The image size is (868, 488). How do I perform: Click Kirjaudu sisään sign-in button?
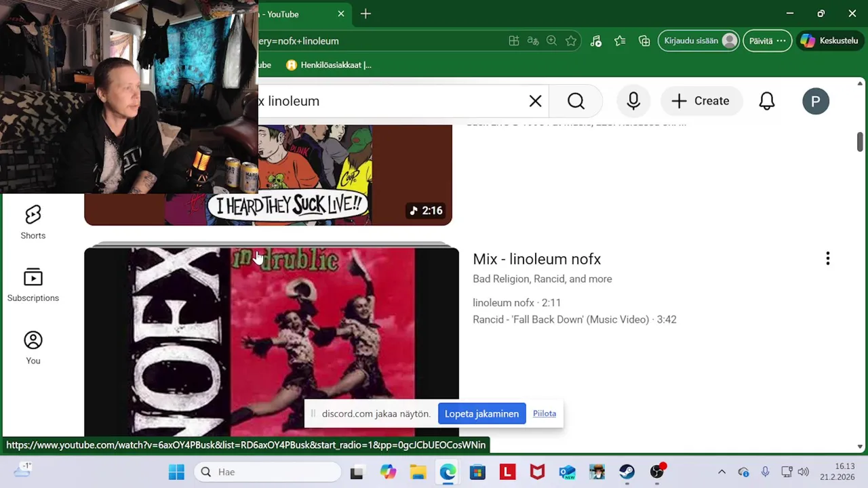[698, 41]
